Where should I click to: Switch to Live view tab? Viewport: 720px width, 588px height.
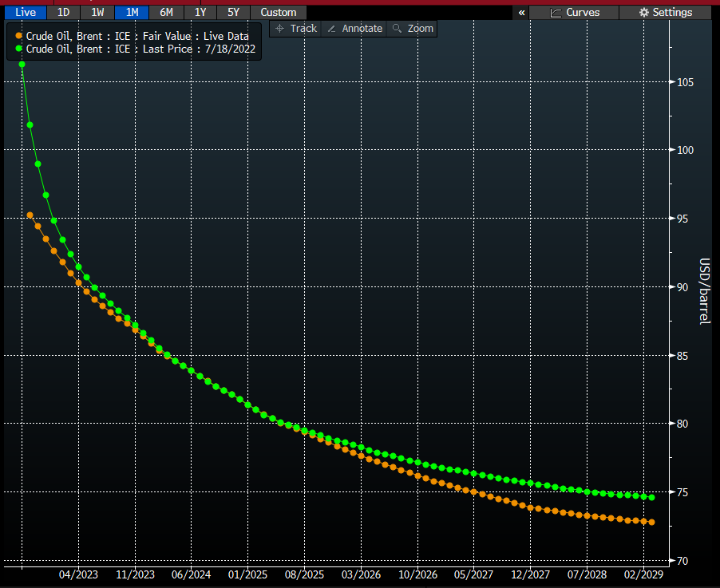26,13
